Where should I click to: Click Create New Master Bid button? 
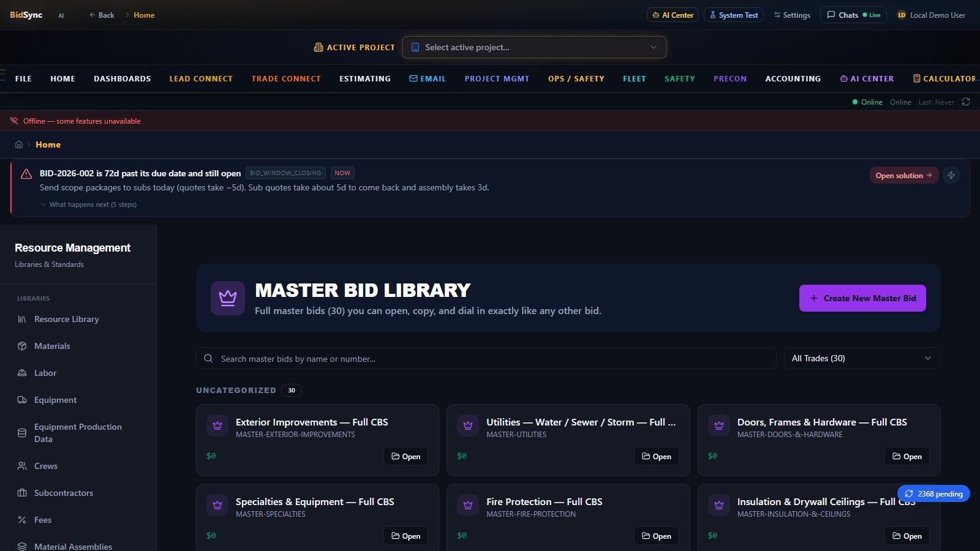[x=862, y=298]
